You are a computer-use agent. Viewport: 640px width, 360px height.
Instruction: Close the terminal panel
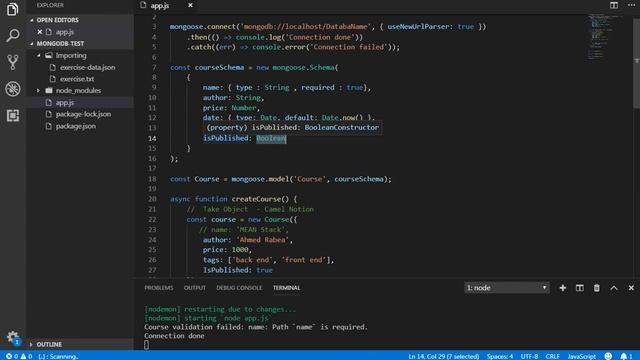click(631, 288)
